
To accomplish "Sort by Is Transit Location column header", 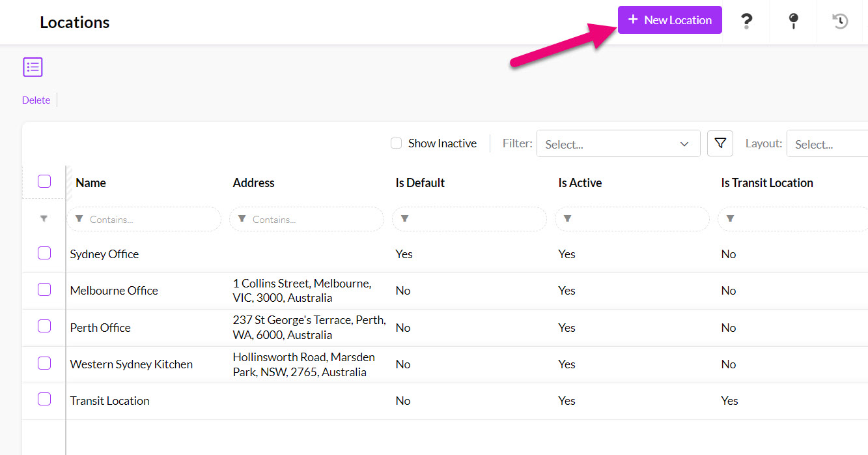I will pos(766,183).
